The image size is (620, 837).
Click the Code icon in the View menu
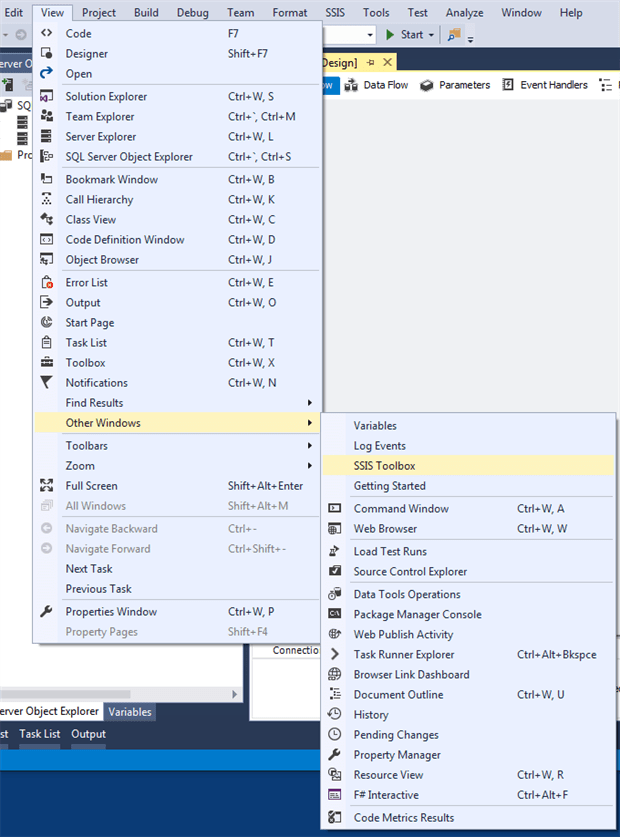pos(46,33)
